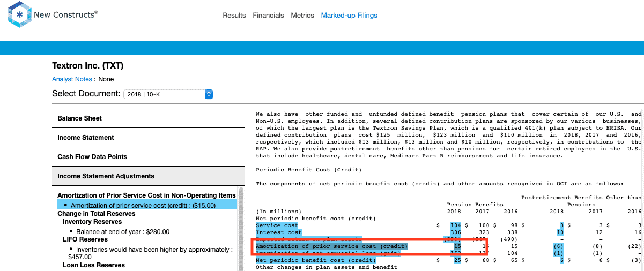Collapse the Income Statement Adjustments section
This screenshot has width=644, height=271.
tap(148, 176)
